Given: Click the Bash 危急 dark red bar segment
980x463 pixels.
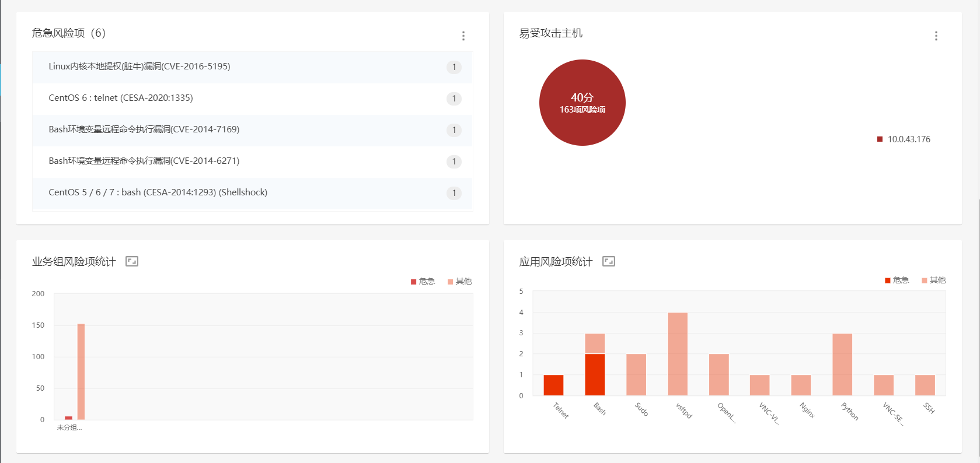Looking at the screenshot, I should pyautogui.click(x=595, y=375).
